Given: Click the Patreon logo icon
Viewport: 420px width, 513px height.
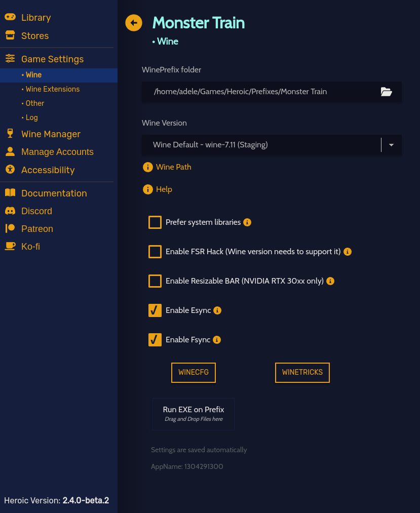Looking at the screenshot, I should pos(10,228).
